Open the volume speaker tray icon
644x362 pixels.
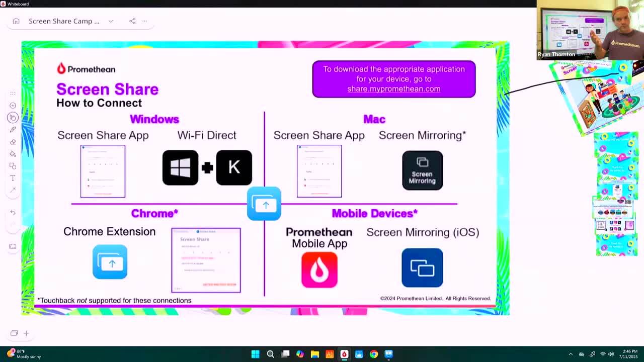click(611, 354)
